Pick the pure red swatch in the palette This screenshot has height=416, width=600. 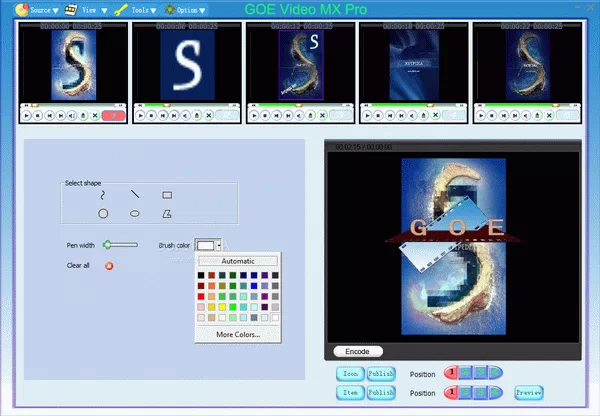(201, 296)
